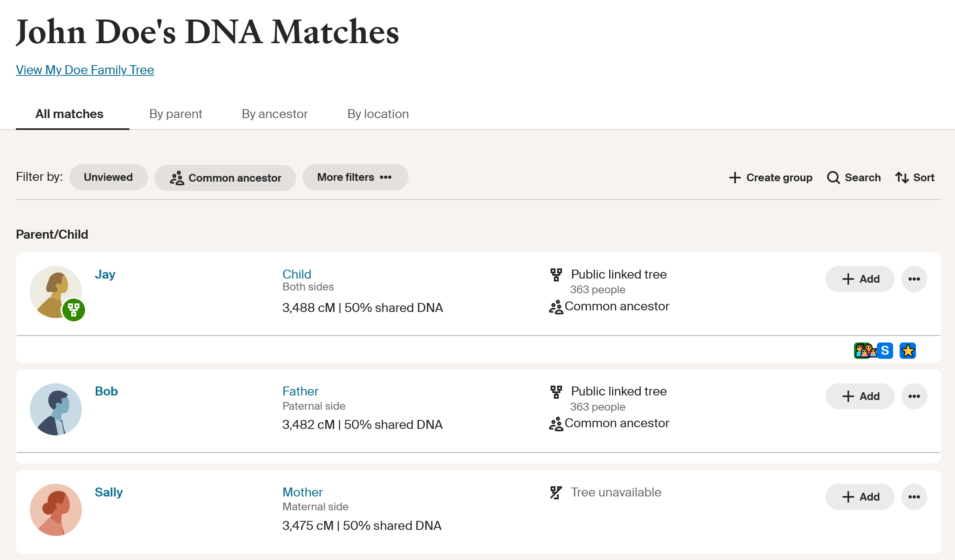Open View My Doe Family Tree link
This screenshot has width=955, height=560.
click(85, 70)
